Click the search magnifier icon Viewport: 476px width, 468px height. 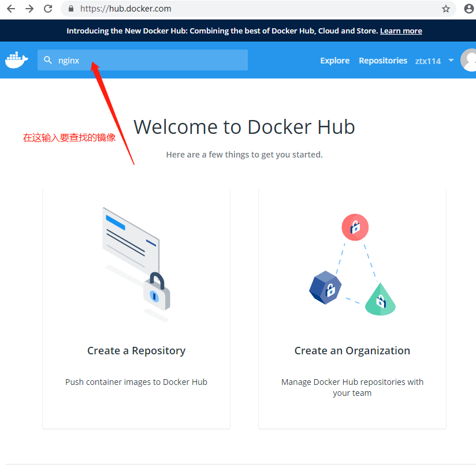click(x=48, y=60)
